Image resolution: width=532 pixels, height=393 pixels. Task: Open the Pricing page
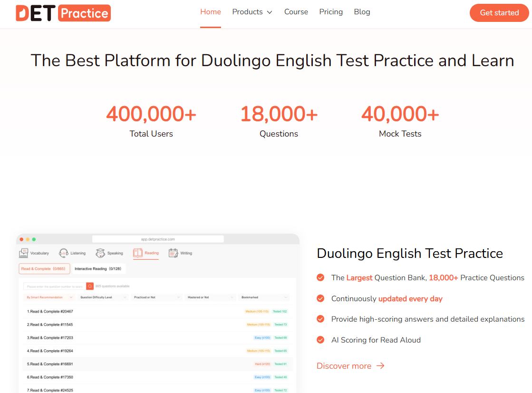(331, 12)
